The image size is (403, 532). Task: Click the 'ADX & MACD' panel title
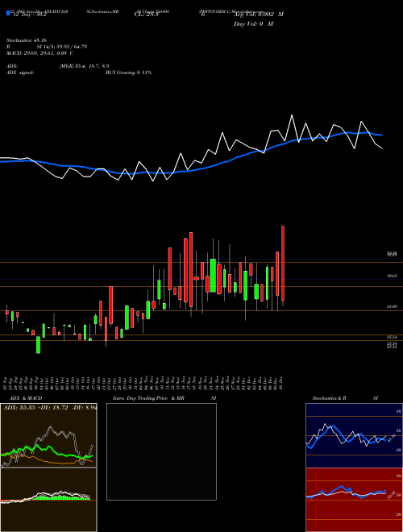(26, 398)
